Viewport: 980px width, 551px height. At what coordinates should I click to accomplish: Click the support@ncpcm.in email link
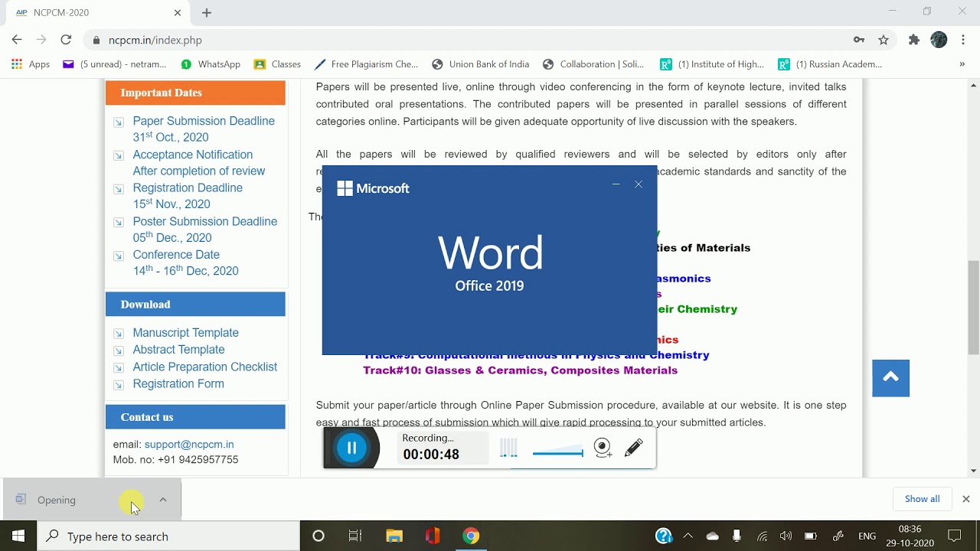189,444
